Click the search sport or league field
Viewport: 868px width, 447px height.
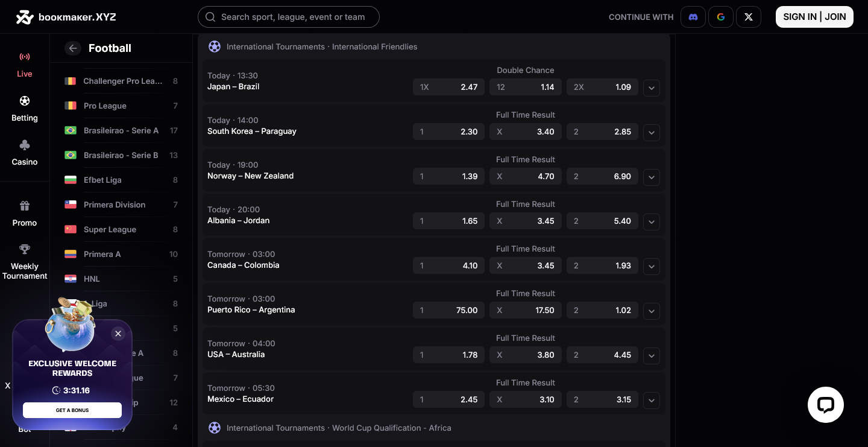(288, 17)
